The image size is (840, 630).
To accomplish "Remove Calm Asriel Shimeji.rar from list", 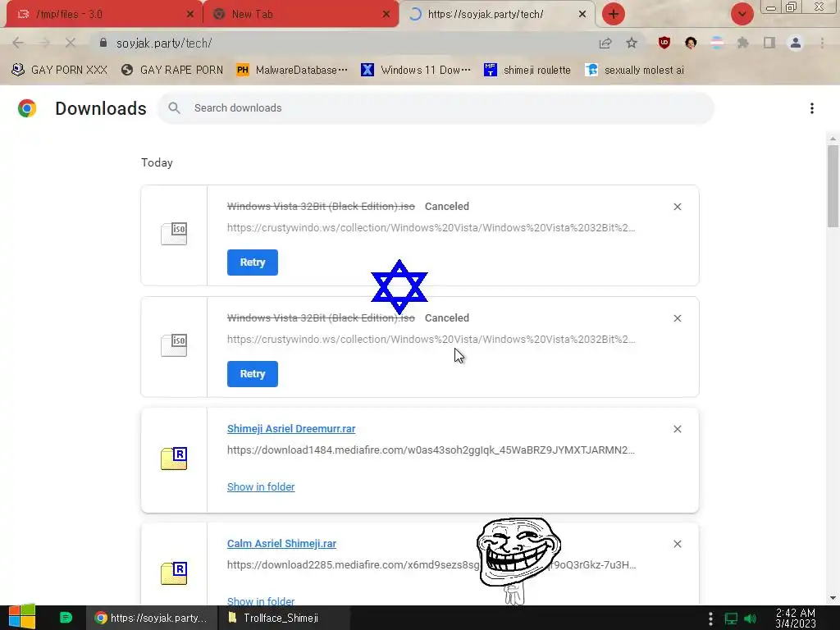I will point(677,544).
